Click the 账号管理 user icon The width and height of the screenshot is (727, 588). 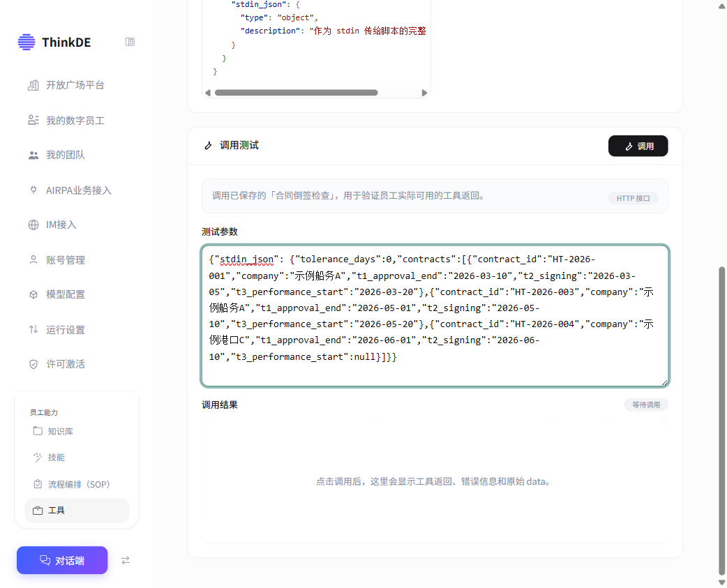[33, 260]
